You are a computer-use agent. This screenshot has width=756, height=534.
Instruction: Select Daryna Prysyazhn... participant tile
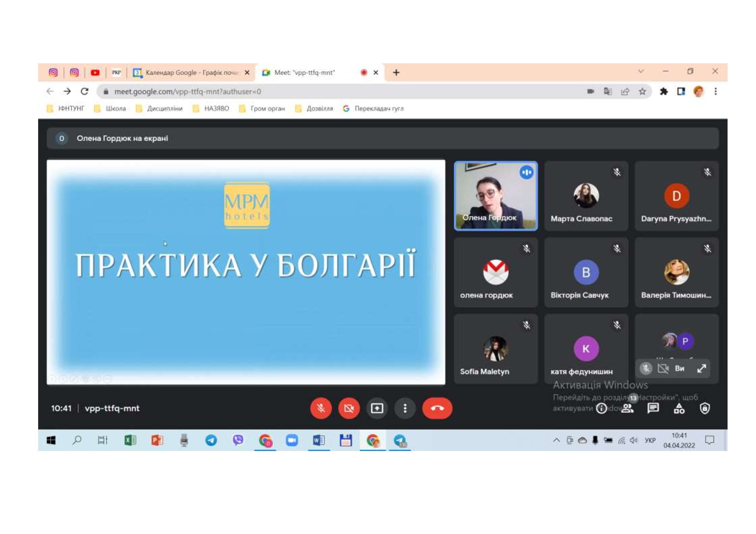point(676,196)
